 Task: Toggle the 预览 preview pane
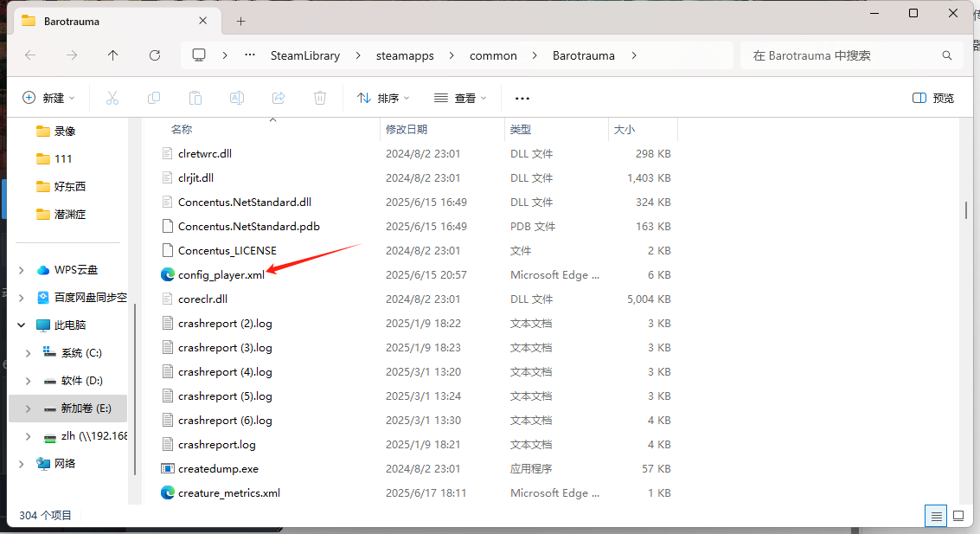point(933,98)
